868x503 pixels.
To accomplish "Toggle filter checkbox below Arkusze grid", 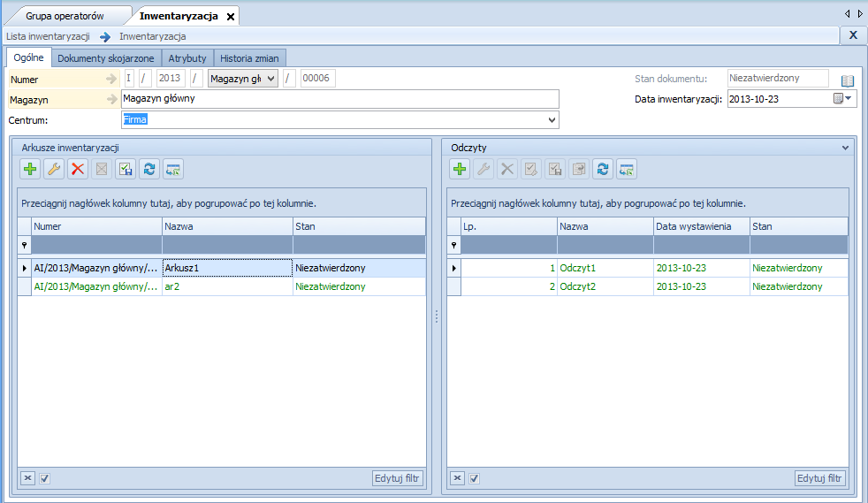I will pyautogui.click(x=45, y=478).
